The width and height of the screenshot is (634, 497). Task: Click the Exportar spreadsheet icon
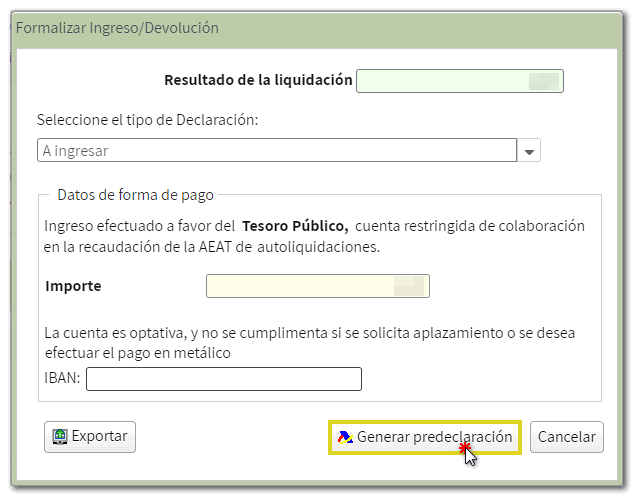60,437
